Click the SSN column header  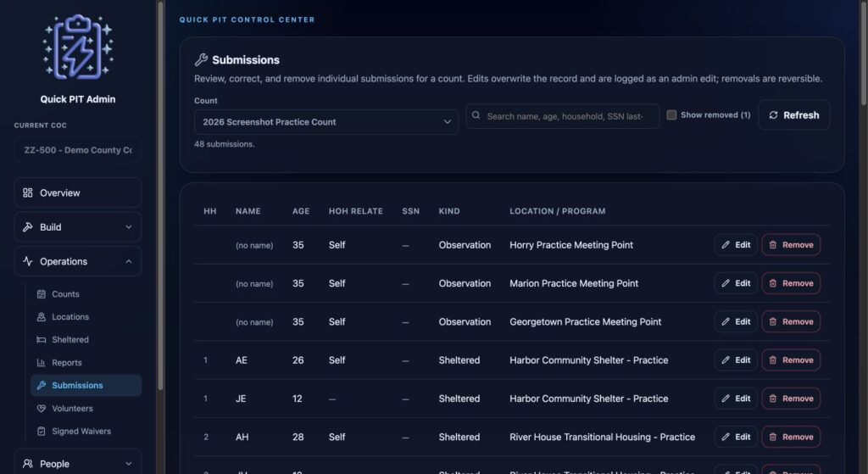(411, 211)
